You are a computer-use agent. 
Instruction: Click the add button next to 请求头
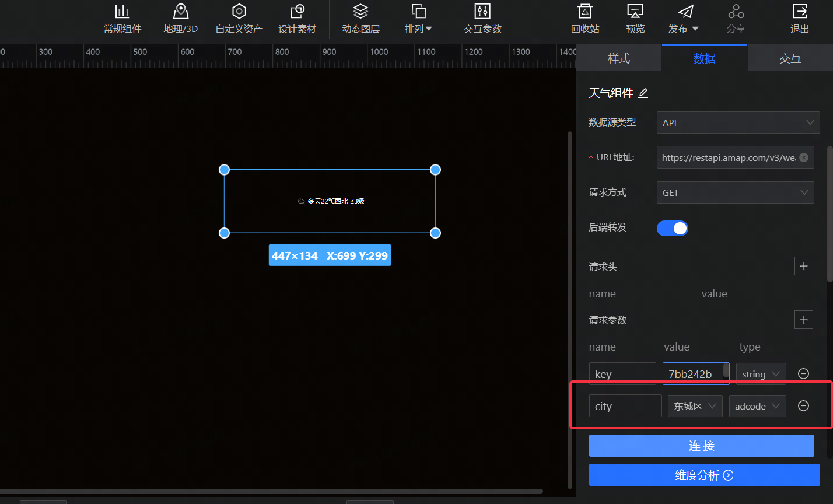point(803,266)
